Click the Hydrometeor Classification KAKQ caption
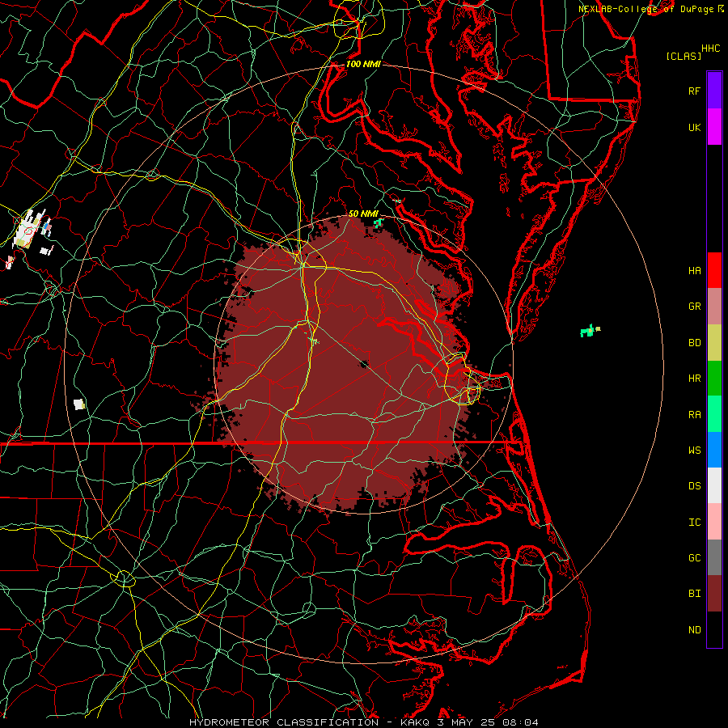The height and width of the screenshot is (728, 728). coord(364,722)
